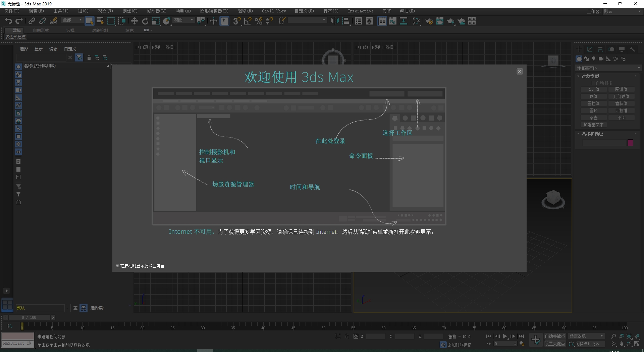Pick the Rectangular Selection Region tool
The image size is (644, 352).
[x=111, y=21]
